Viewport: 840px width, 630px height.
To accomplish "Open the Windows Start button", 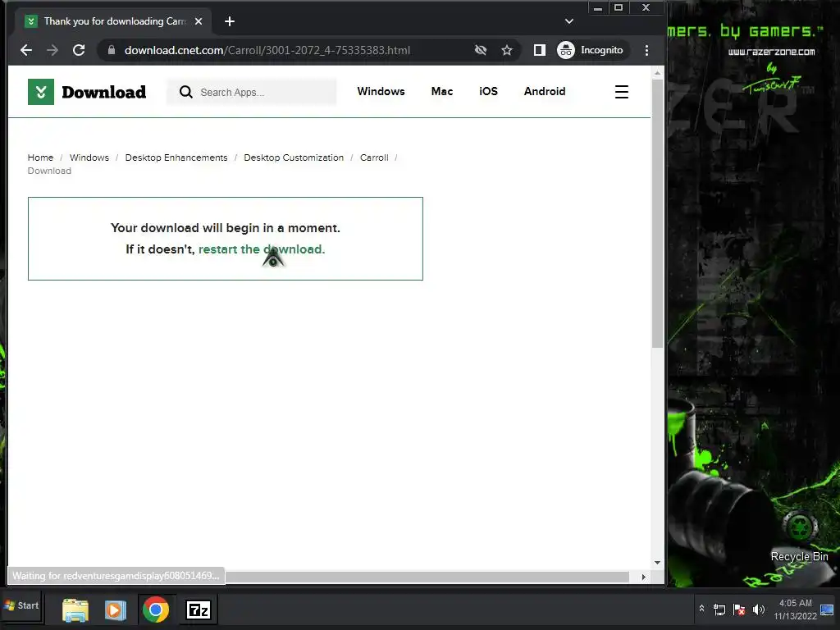I will click(21, 606).
